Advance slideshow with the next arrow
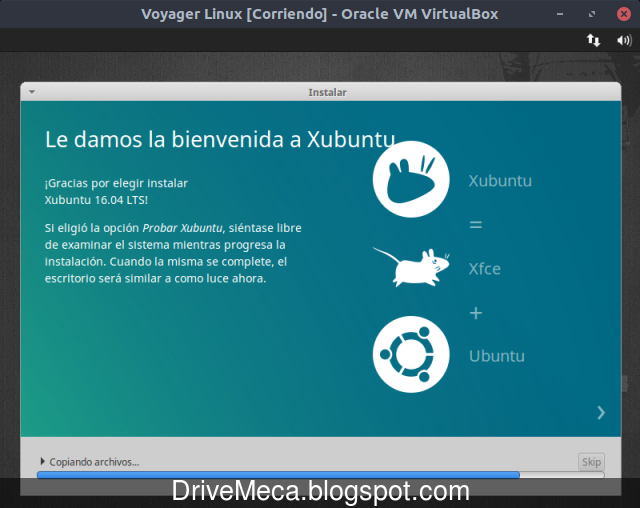 point(601,413)
